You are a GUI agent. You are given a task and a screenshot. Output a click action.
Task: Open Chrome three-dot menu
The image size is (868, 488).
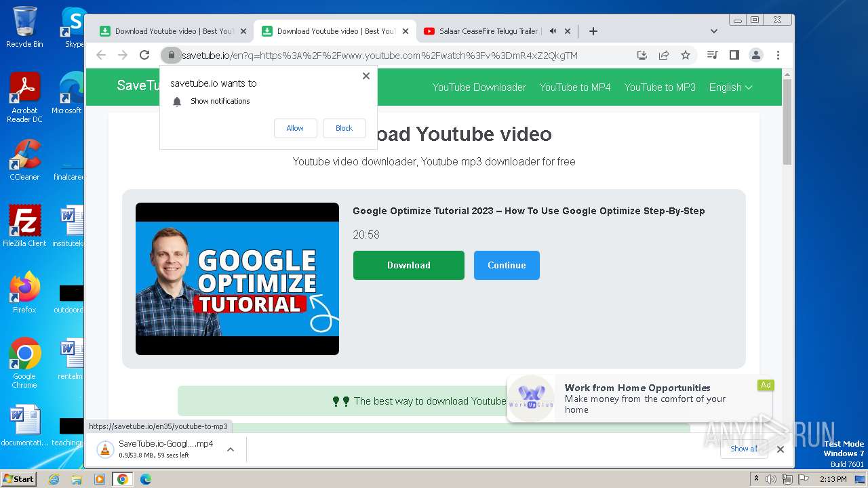click(778, 55)
